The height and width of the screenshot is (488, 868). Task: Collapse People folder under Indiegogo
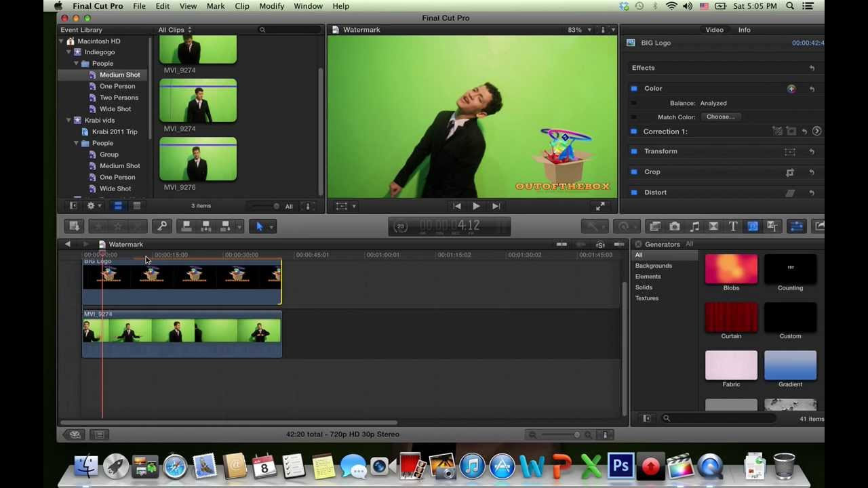coord(76,64)
